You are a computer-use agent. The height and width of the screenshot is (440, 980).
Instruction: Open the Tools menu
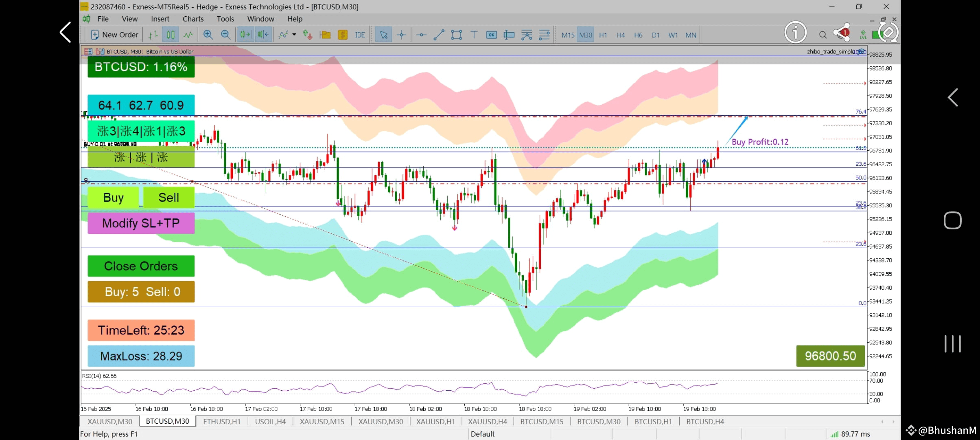(x=225, y=19)
